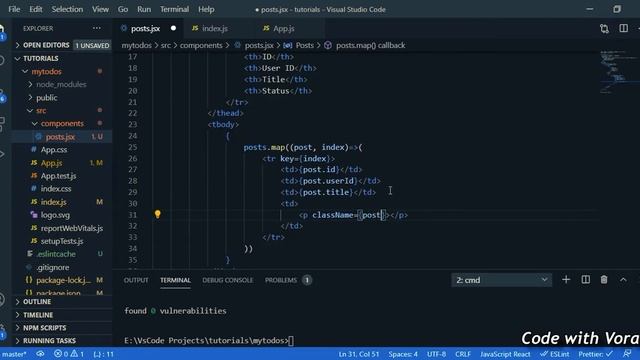This screenshot has height=360, width=640.
Task: Click mytodos in the breadcrumb path
Action: click(136, 45)
